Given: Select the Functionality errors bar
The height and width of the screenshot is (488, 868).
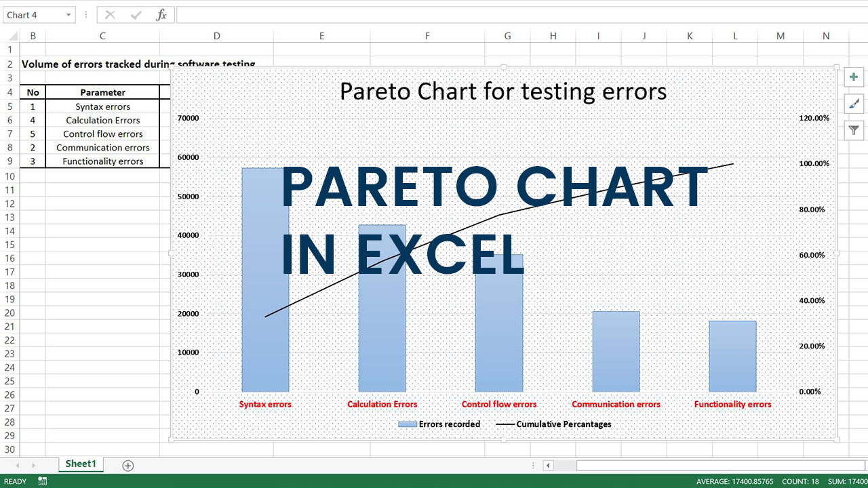Looking at the screenshot, I should (x=732, y=356).
